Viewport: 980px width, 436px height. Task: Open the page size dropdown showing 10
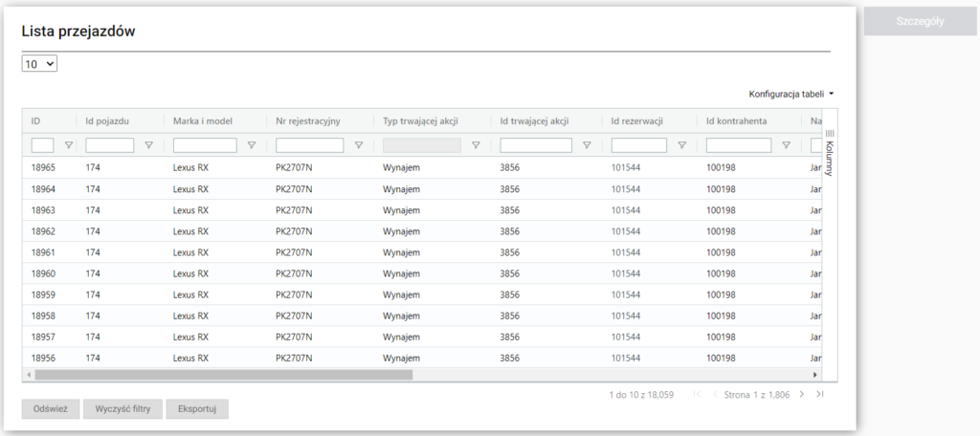coord(40,64)
